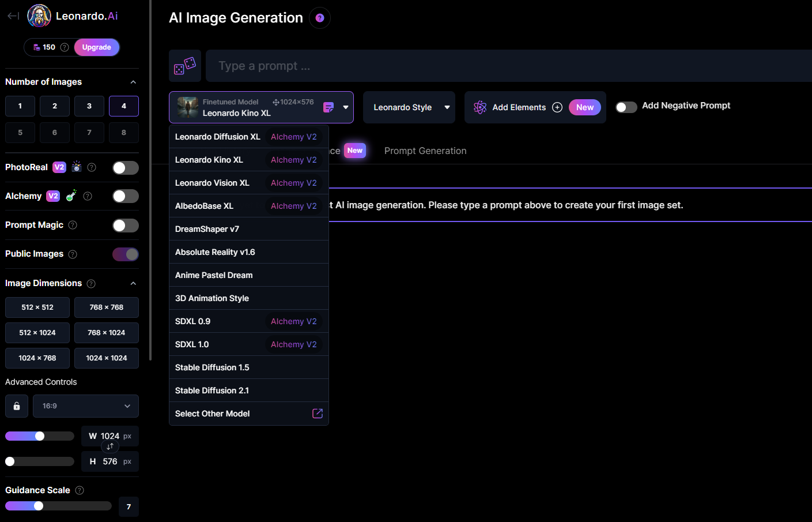Screen dimensions: 812x522
Task: Select 4 as number of images
Action: [124, 106]
